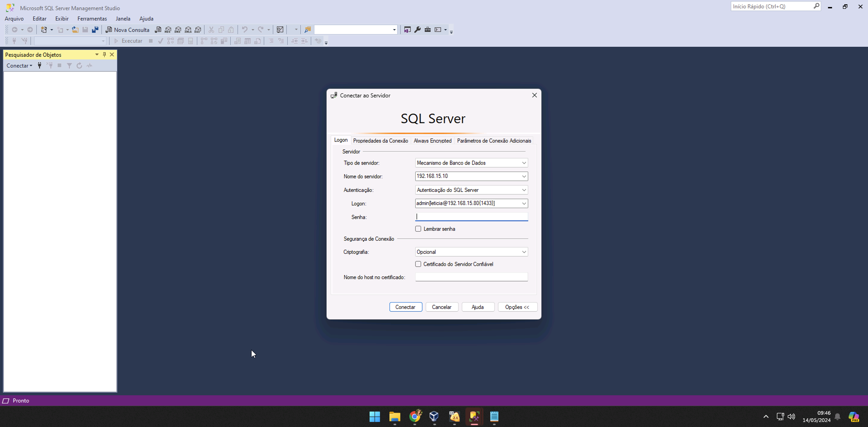
Task: Enable the Lembrar senha checkbox
Action: click(418, 229)
